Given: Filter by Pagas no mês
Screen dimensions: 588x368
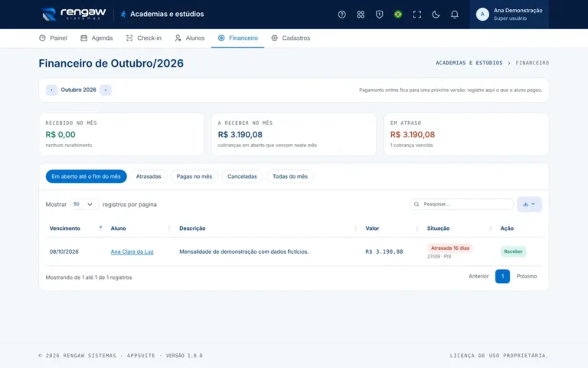Looking at the screenshot, I should [x=194, y=176].
